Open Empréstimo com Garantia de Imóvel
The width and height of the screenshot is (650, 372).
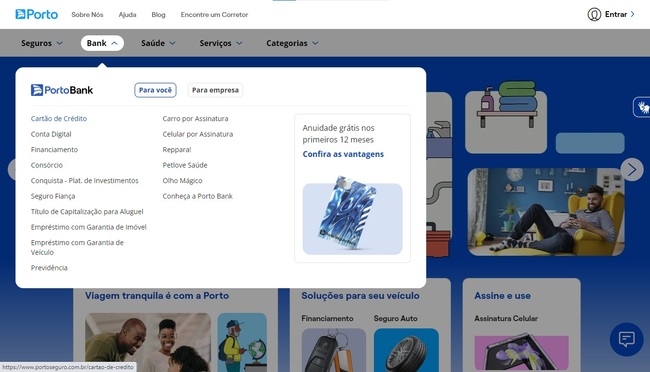coord(89,227)
